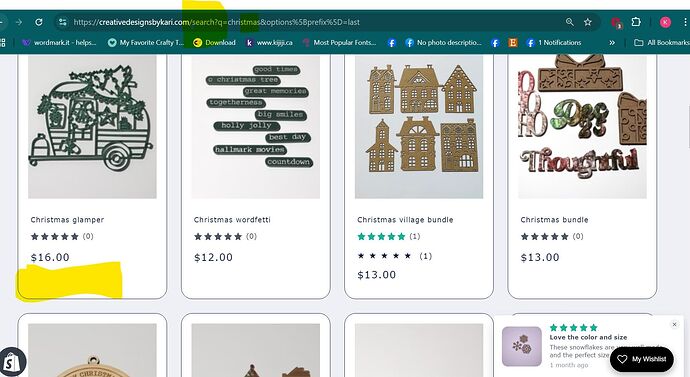Screen dimensions: 690x377
Task: Open the Chrome three-dot menu
Action: tap(685, 22)
